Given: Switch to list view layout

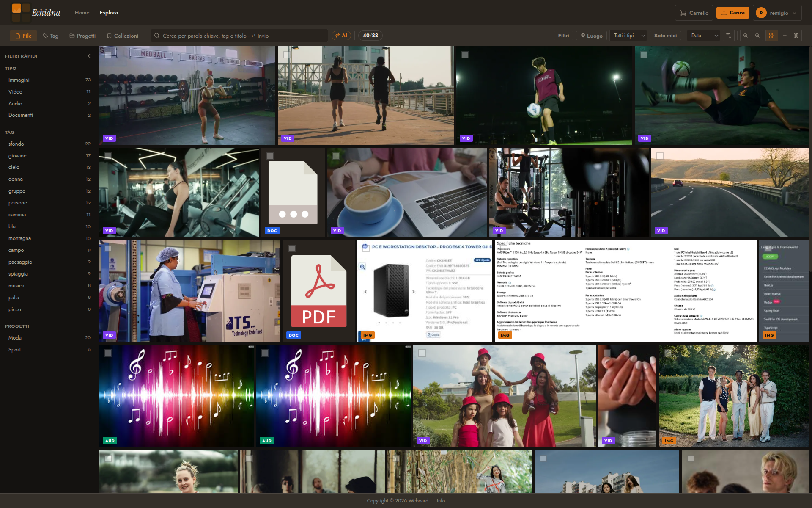Looking at the screenshot, I should [784, 36].
